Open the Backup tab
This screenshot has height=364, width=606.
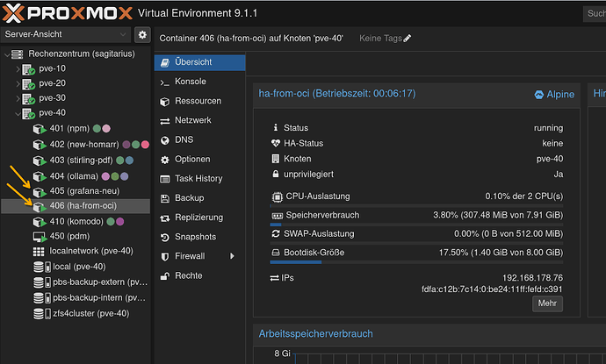pyautogui.click(x=199, y=198)
